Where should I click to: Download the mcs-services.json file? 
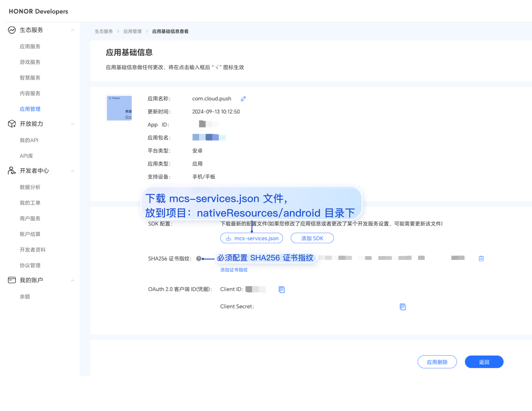251,238
